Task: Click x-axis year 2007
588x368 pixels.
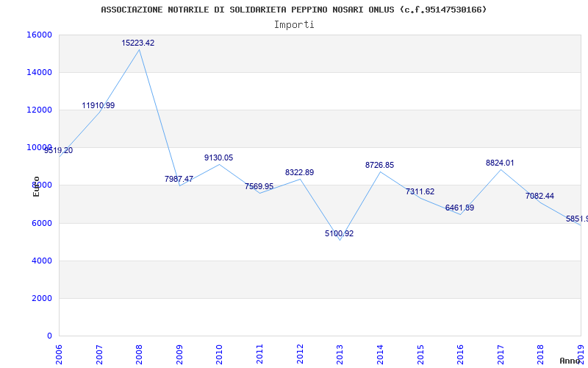Action: (x=99, y=355)
